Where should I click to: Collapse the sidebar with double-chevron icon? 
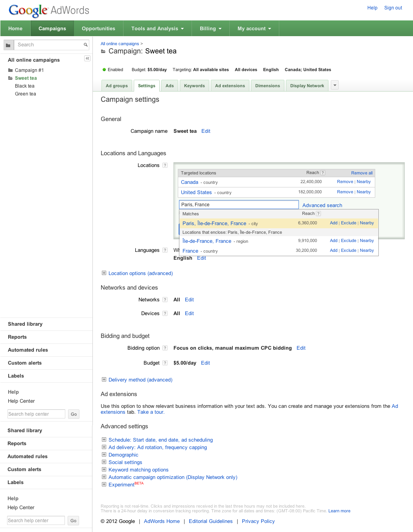tap(87, 58)
